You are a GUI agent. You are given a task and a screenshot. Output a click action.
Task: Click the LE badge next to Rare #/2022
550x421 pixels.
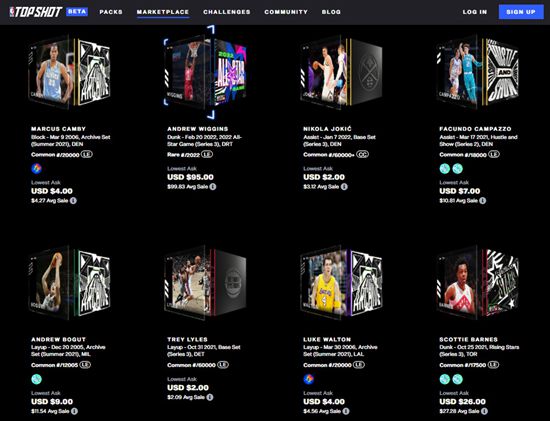pos(207,154)
